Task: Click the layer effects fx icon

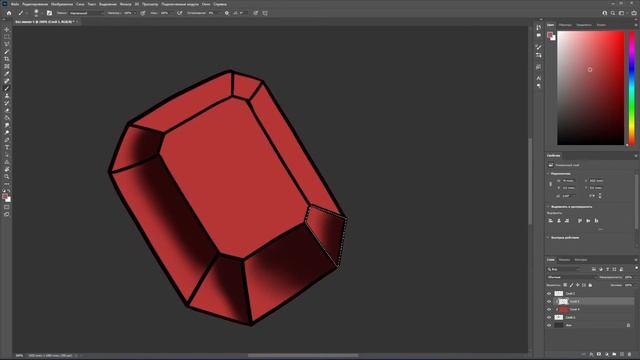Action: (x=591, y=354)
